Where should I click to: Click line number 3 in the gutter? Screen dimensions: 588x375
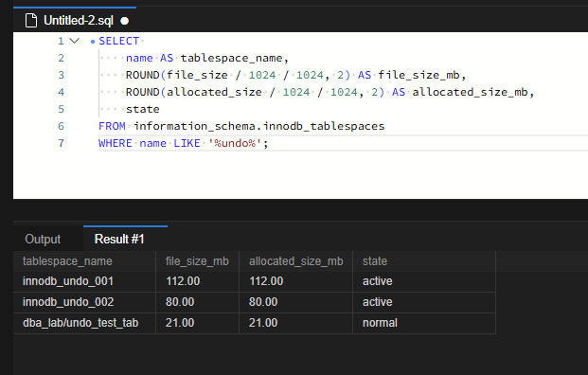[x=62, y=75]
